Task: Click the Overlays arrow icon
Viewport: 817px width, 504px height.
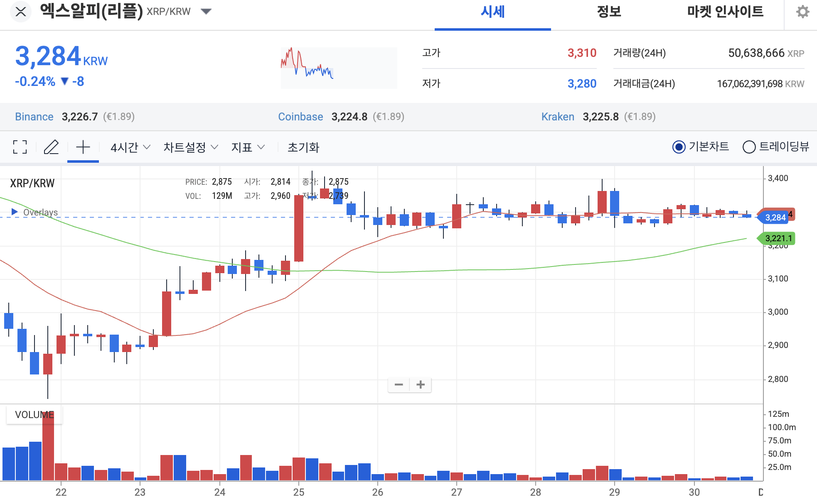Action: pos(15,212)
